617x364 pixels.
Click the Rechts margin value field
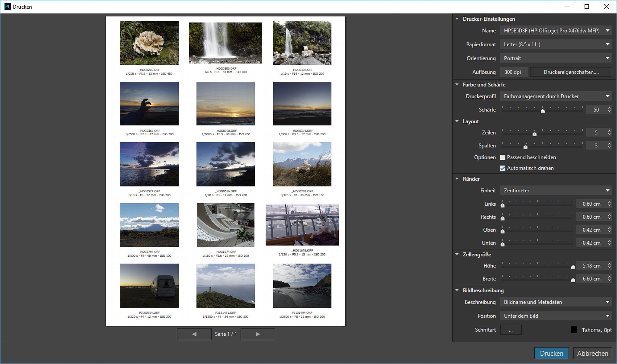(x=591, y=217)
